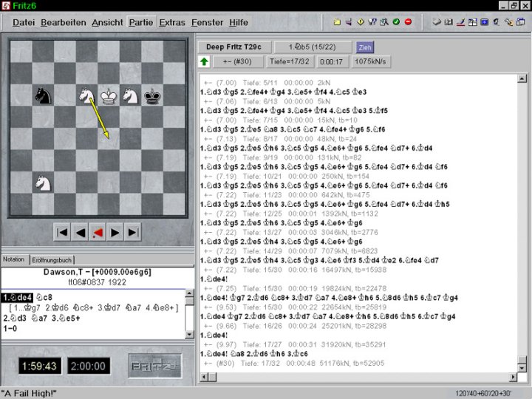Click the red pencil-and-line toolbar icon
This screenshot has height=399, width=532.
(460, 22)
